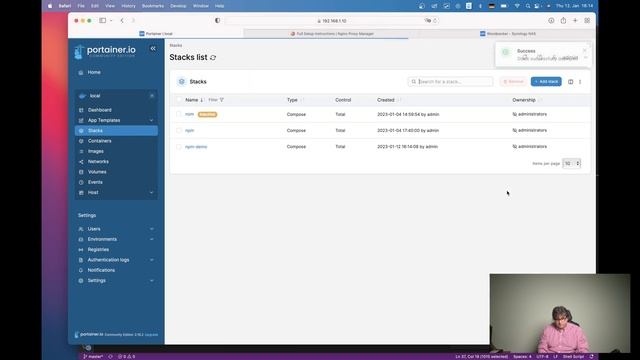Expand the Environments submenu chevron

tap(151, 239)
